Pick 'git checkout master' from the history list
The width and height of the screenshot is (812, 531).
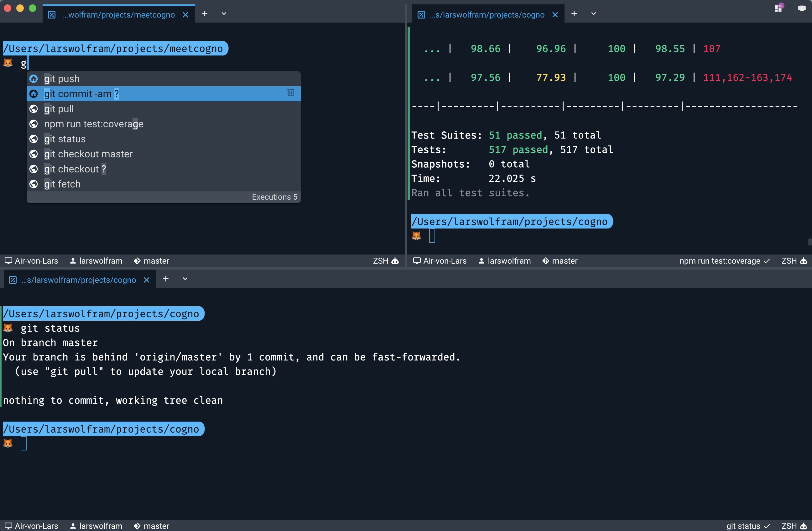click(88, 154)
